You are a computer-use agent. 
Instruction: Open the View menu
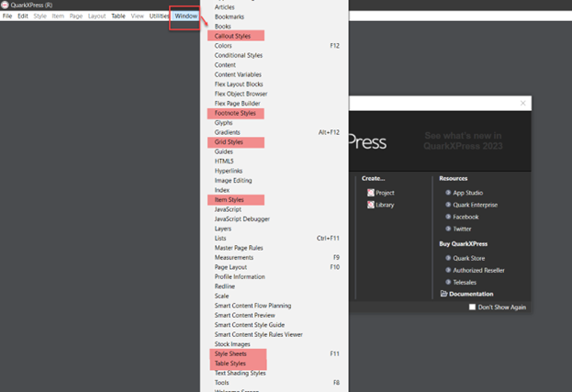(137, 16)
